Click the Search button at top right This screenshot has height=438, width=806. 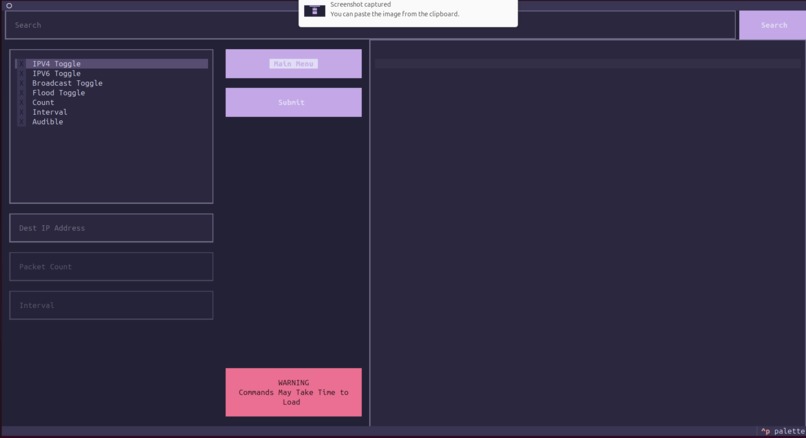click(x=773, y=25)
